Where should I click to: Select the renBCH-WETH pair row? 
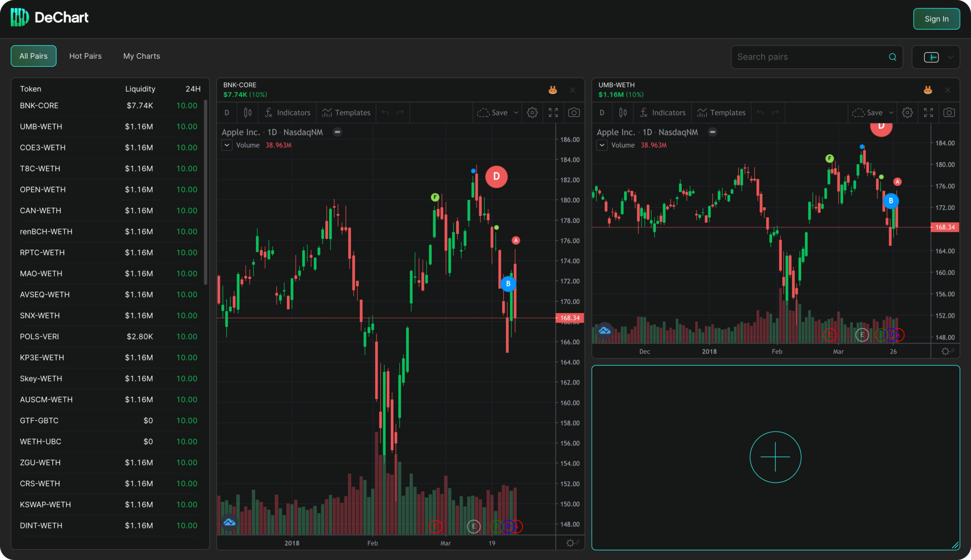[x=109, y=231]
